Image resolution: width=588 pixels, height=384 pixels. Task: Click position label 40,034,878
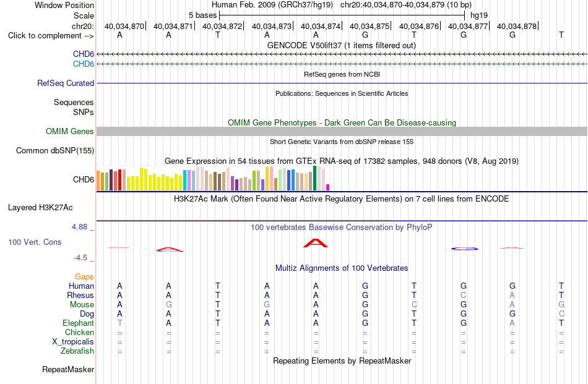517,26
